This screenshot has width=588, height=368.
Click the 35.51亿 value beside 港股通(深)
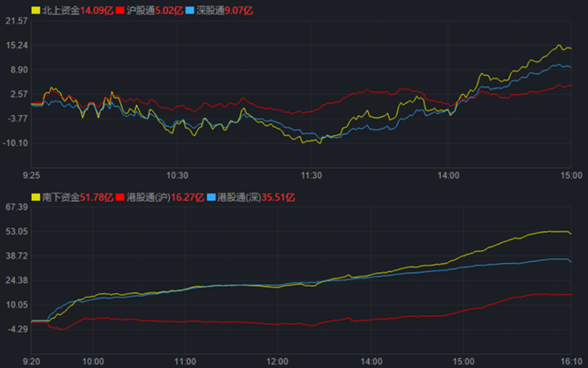pos(279,197)
